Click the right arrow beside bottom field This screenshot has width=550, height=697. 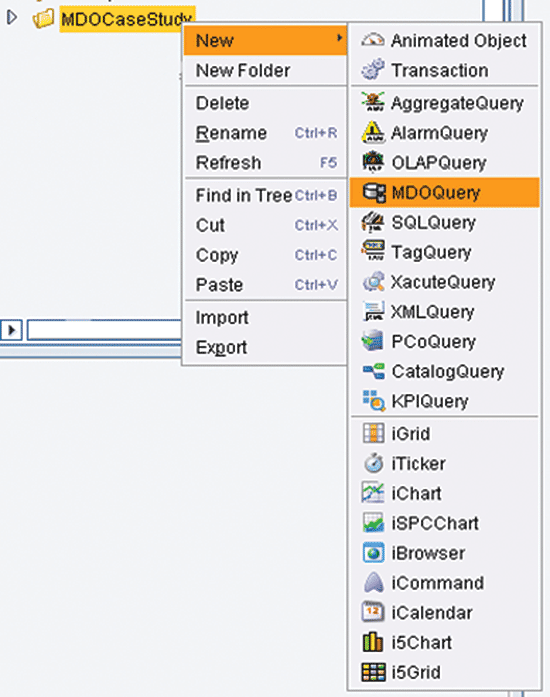(11, 330)
